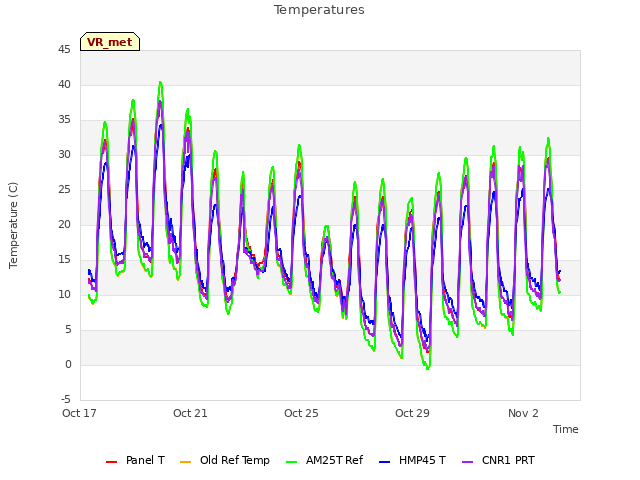
Task: Click the VR_met station label
Action: pos(110,42)
